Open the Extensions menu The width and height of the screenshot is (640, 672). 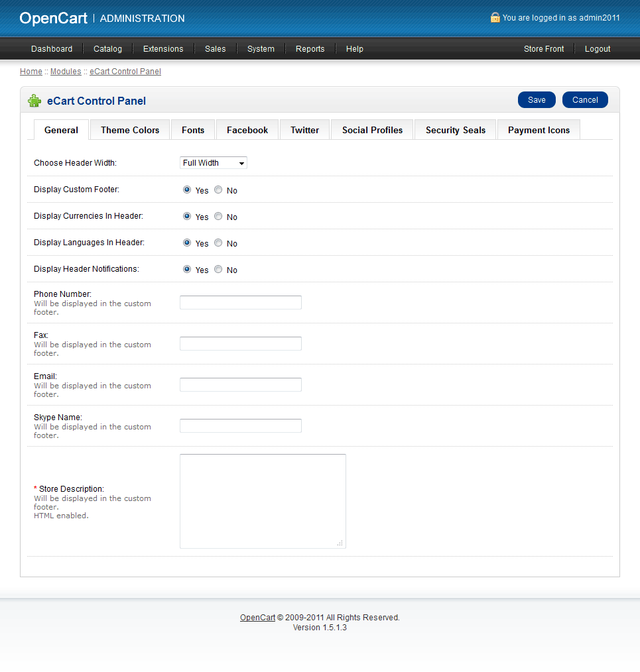point(163,49)
